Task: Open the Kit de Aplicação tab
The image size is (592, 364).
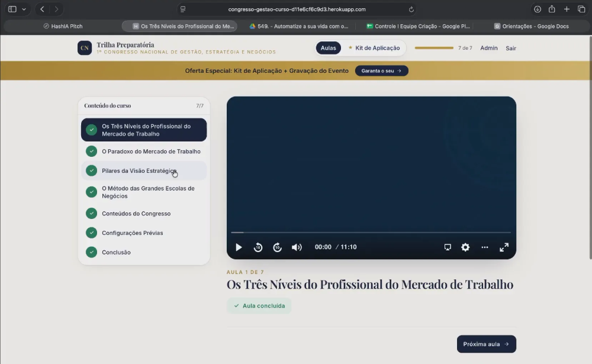Action: [x=374, y=48]
